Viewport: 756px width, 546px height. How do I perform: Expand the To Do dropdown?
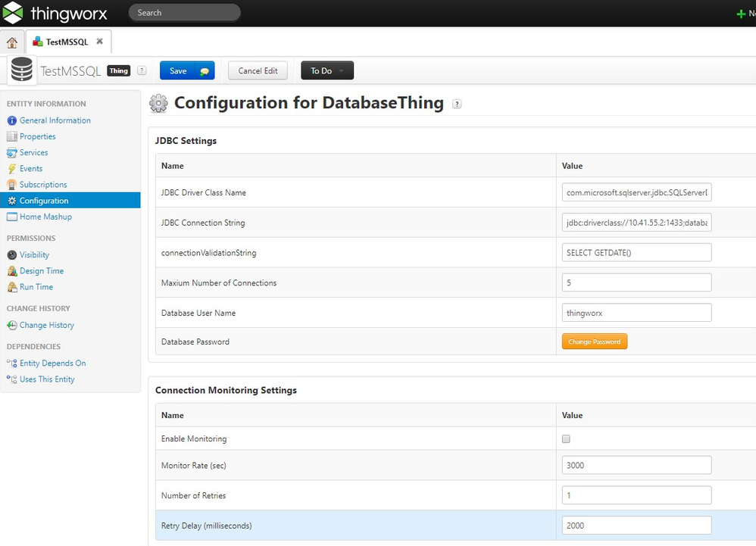(x=327, y=70)
